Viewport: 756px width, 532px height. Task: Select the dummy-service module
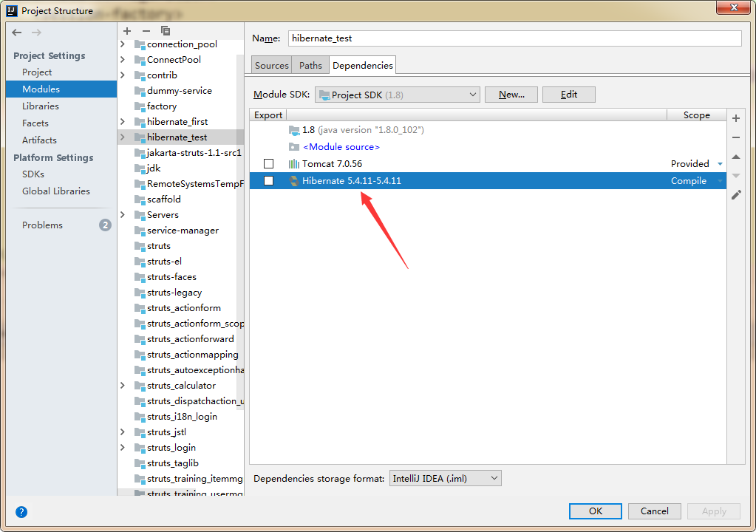tap(180, 91)
